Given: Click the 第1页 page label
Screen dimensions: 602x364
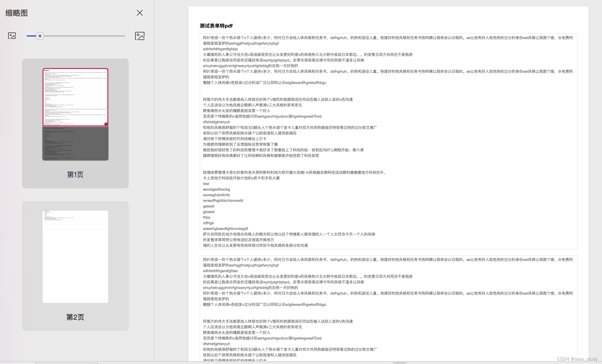Looking at the screenshot, I should [75, 174].
